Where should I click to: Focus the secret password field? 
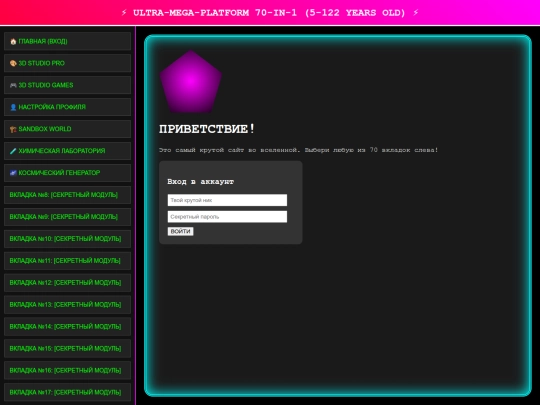click(227, 217)
